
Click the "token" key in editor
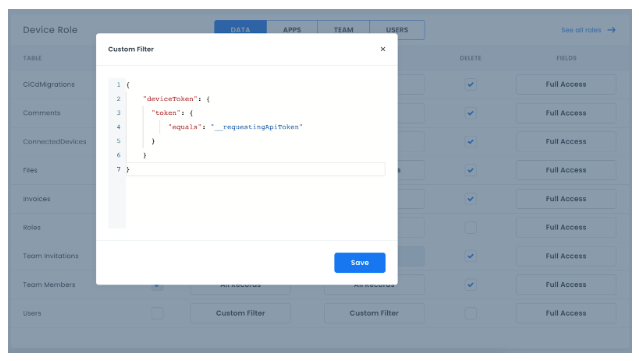(166, 113)
